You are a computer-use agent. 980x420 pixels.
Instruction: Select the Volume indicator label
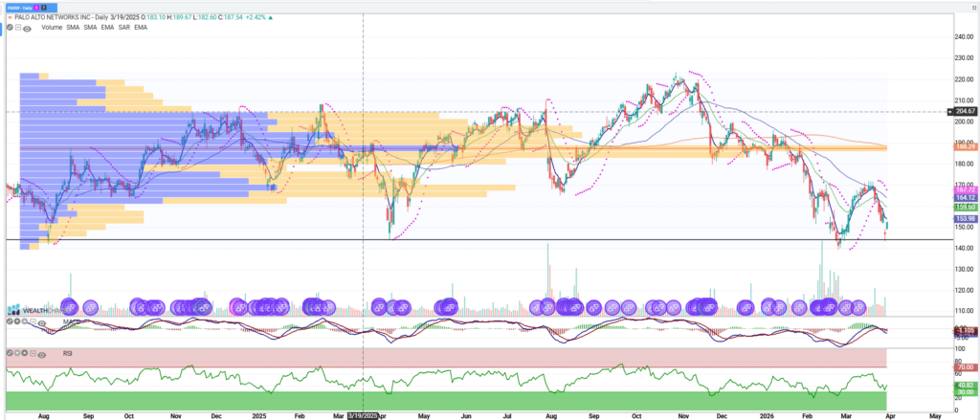(x=51, y=29)
